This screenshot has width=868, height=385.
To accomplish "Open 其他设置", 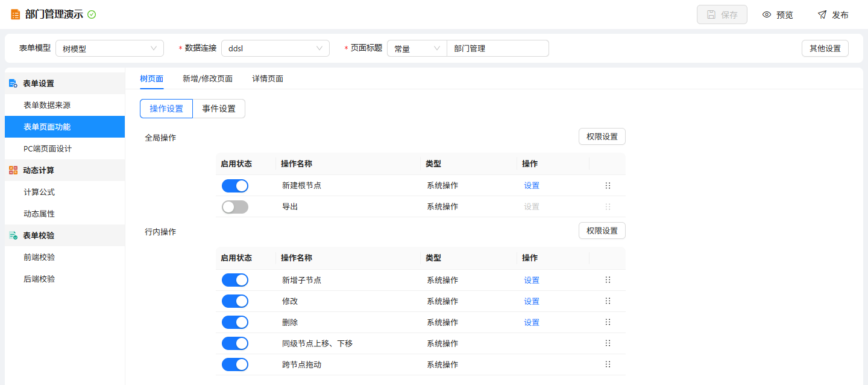I will tap(825, 48).
